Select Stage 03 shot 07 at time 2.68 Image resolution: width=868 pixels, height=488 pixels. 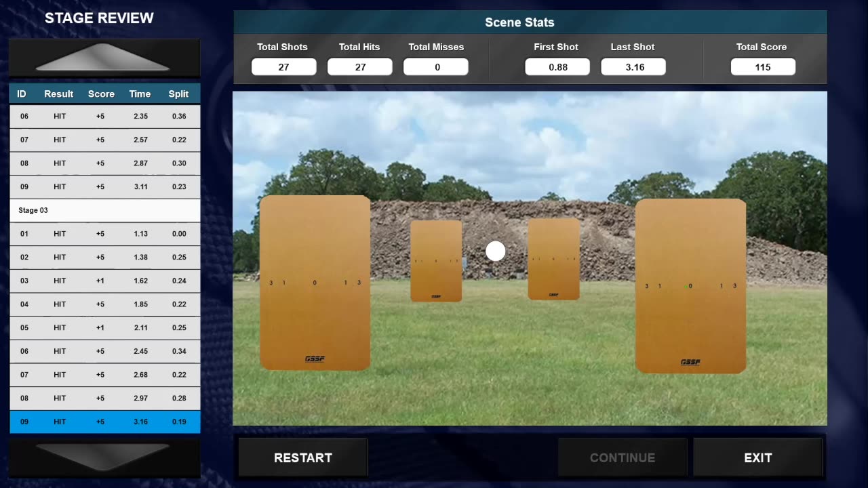pyautogui.click(x=105, y=375)
